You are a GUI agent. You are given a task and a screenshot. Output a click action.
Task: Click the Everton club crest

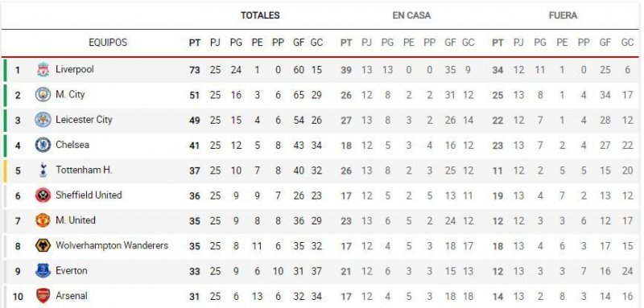pos(43,271)
